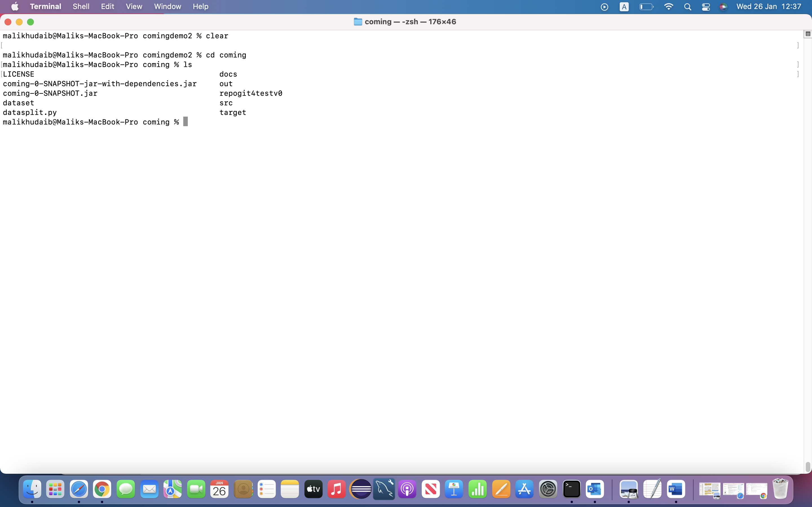Open the Wi-Fi status menu
Image resolution: width=812 pixels, height=507 pixels.
pyautogui.click(x=668, y=6)
